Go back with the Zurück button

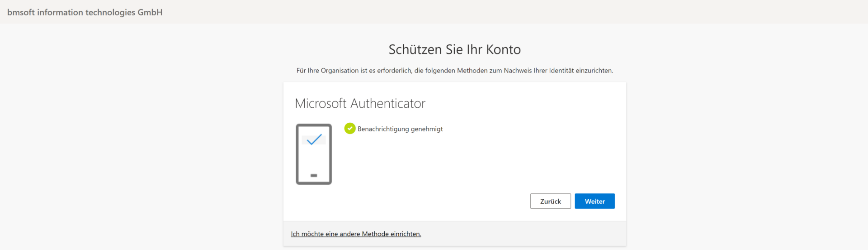(550, 201)
